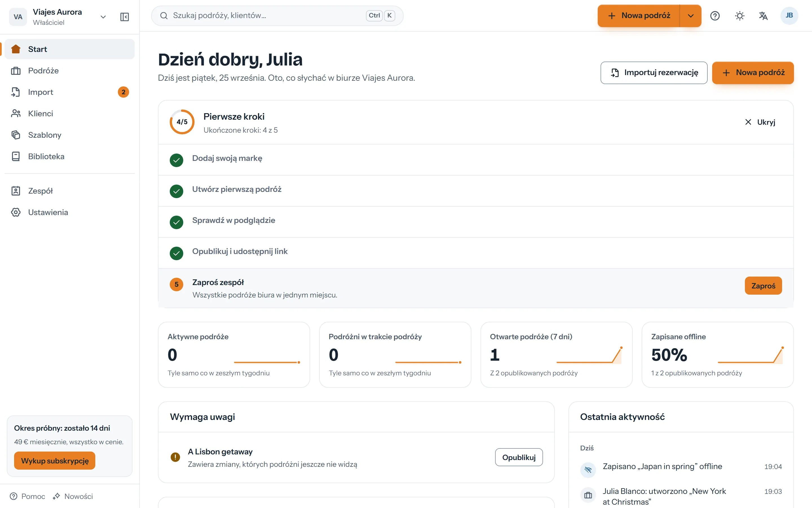Image resolution: width=812 pixels, height=508 pixels.
Task: Select the Zaproś zespół step title
Action: (x=218, y=282)
